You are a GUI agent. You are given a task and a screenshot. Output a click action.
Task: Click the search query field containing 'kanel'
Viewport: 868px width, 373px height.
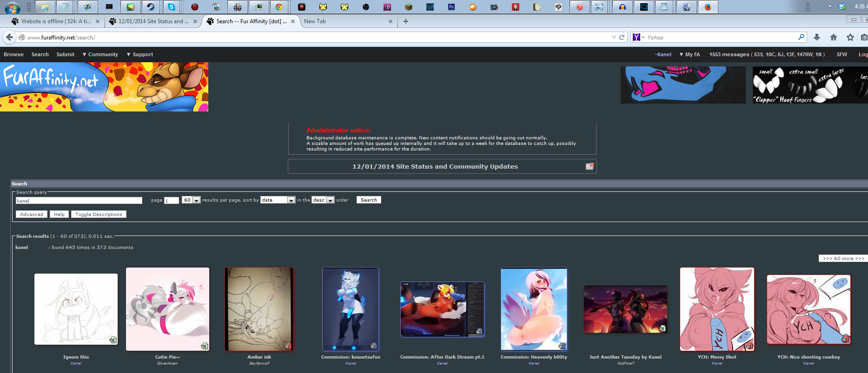pos(79,201)
